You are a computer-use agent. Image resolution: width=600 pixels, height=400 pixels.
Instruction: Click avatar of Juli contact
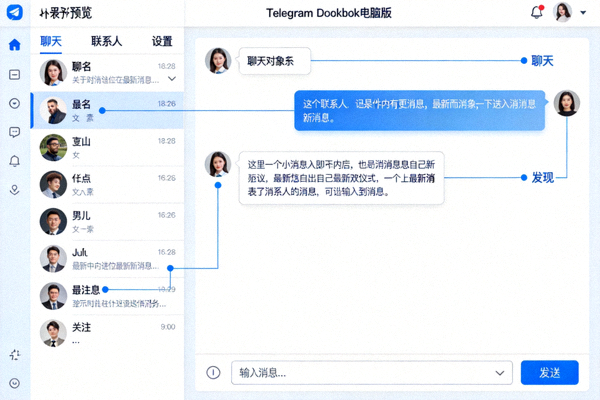pos(53,259)
